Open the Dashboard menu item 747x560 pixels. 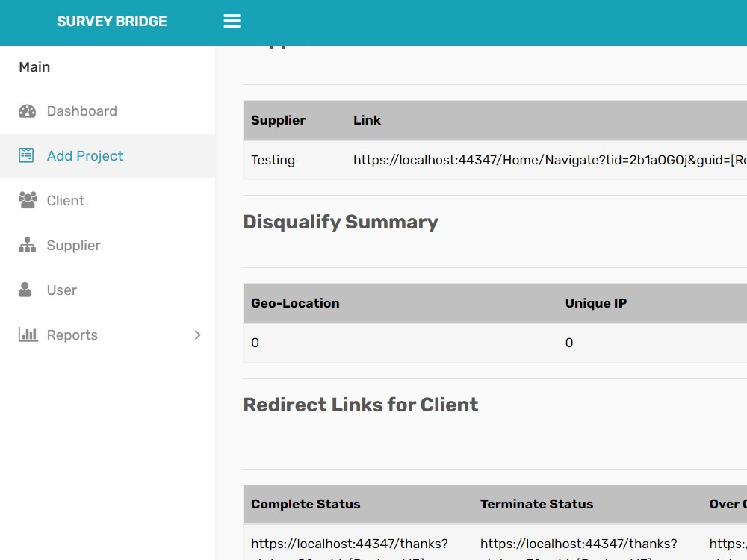pyautogui.click(x=108, y=111)
